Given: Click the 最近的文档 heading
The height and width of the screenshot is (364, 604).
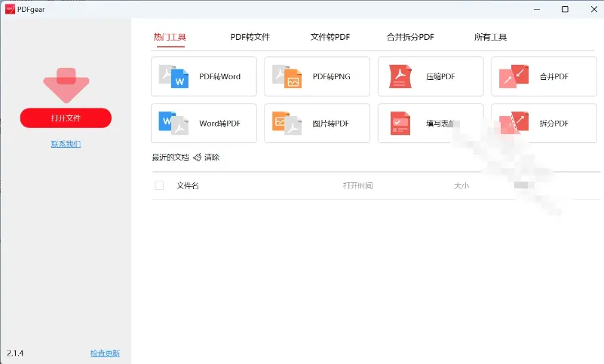Looking at the screenshot, I should tap(170, 158).
